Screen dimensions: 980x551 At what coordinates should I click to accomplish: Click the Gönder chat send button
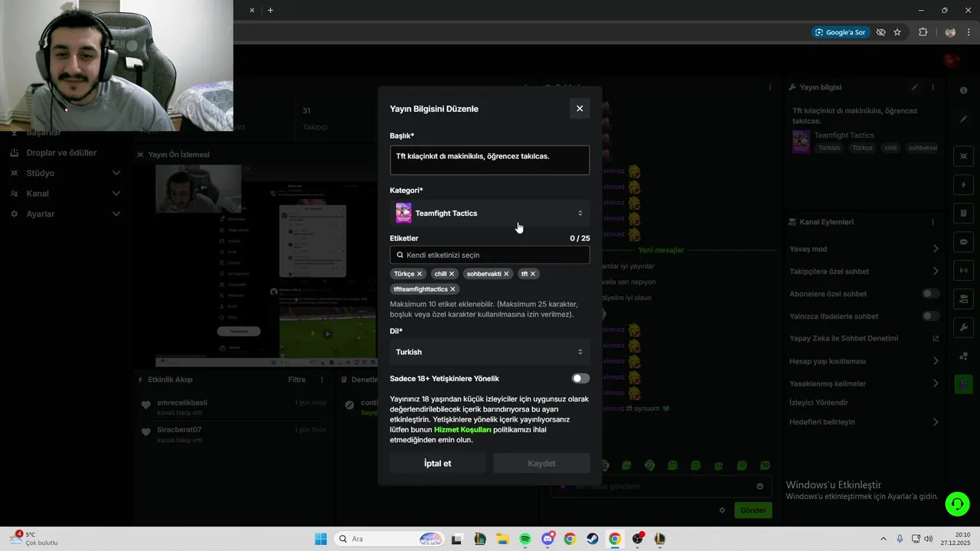(753, 510)
